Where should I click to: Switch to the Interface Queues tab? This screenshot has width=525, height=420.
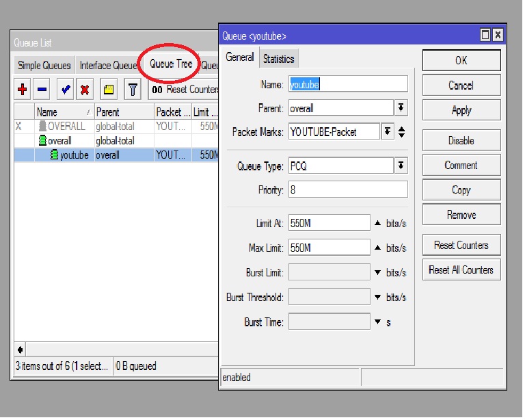(108, 65)
